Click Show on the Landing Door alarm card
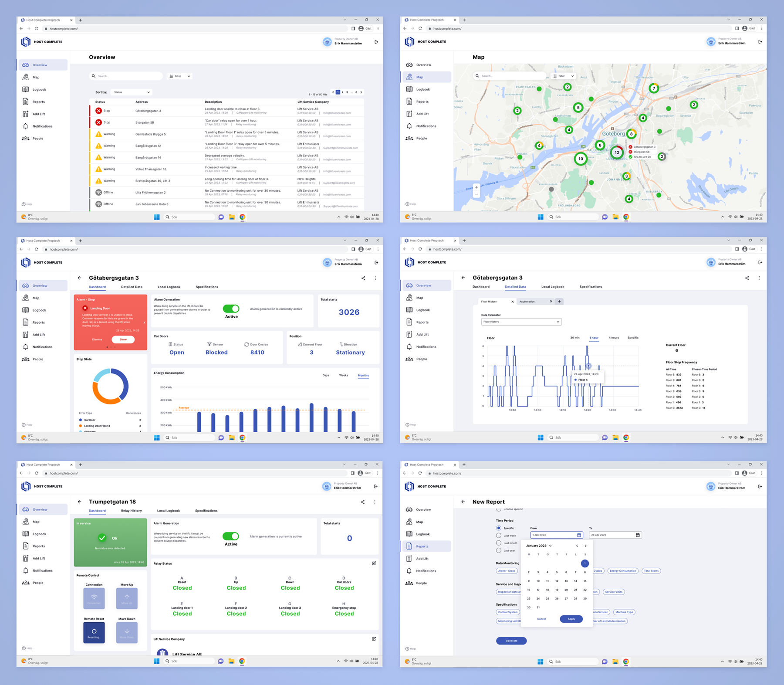Screen dimensions: 784x685 coord(123,339)
